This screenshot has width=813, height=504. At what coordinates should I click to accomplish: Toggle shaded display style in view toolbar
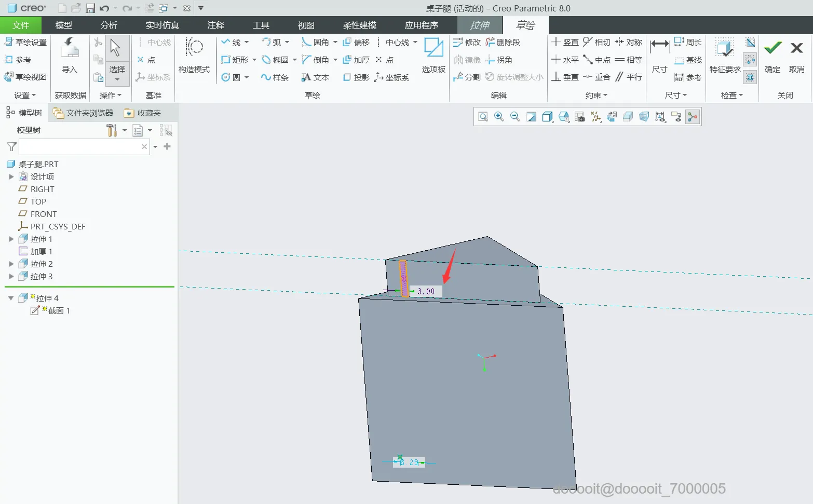547,117
